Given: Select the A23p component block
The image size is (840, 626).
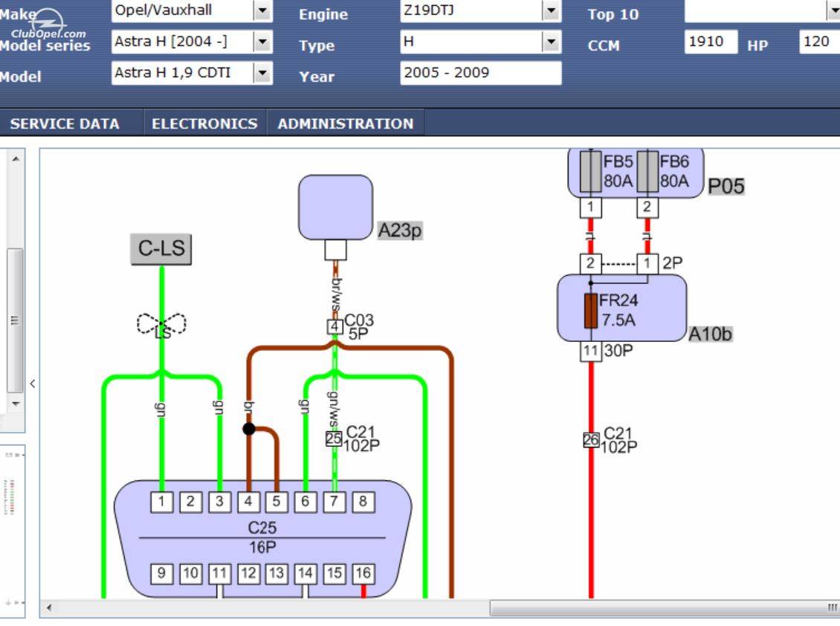Looking at the screenshot, I should [x=335, y=207].
